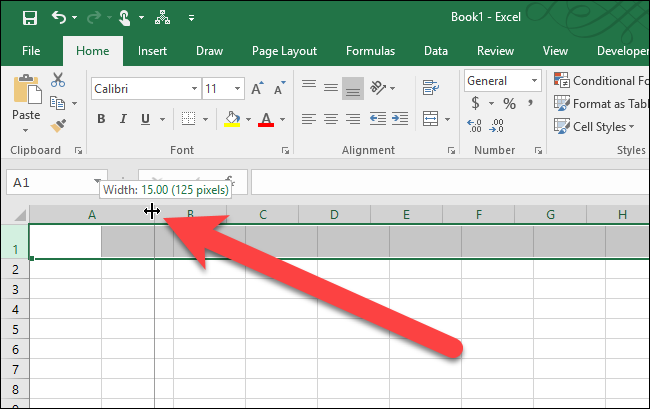Click the Increase Font Size icon

(x=257, y=89)
